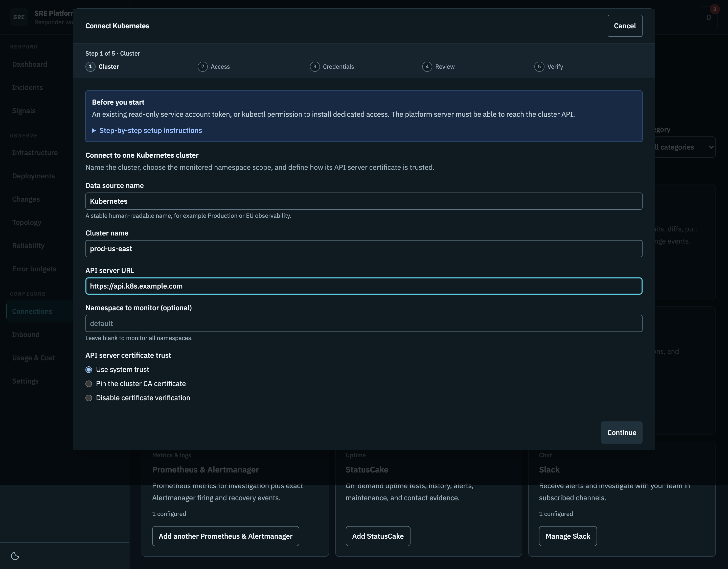Click step 5 Verify circle

pos(539,67)
